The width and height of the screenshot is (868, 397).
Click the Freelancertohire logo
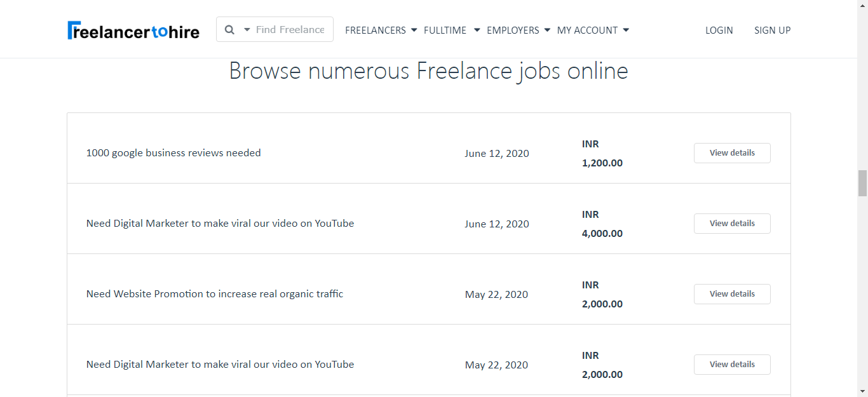coord(133,30)
